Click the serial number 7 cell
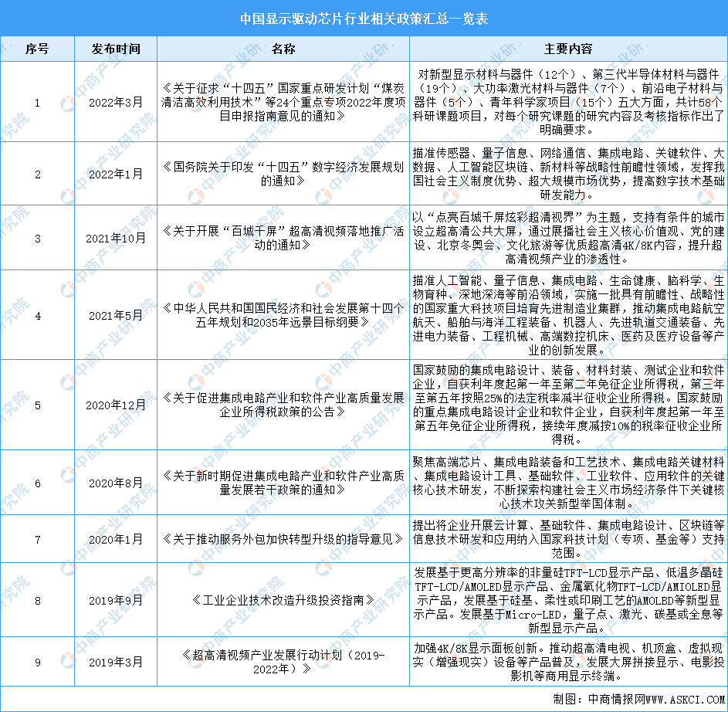Viewport: 728px width, 712px height. tap(37, 539)
